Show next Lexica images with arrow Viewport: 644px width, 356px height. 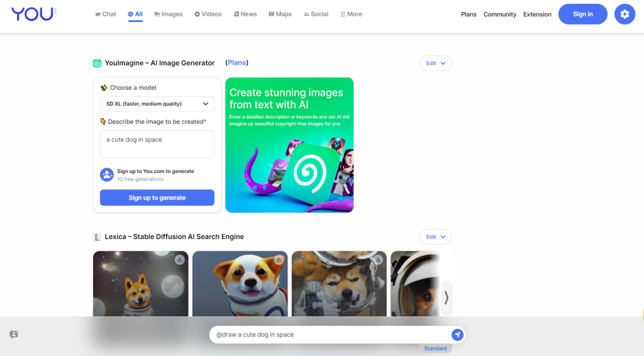click(447, 298)
